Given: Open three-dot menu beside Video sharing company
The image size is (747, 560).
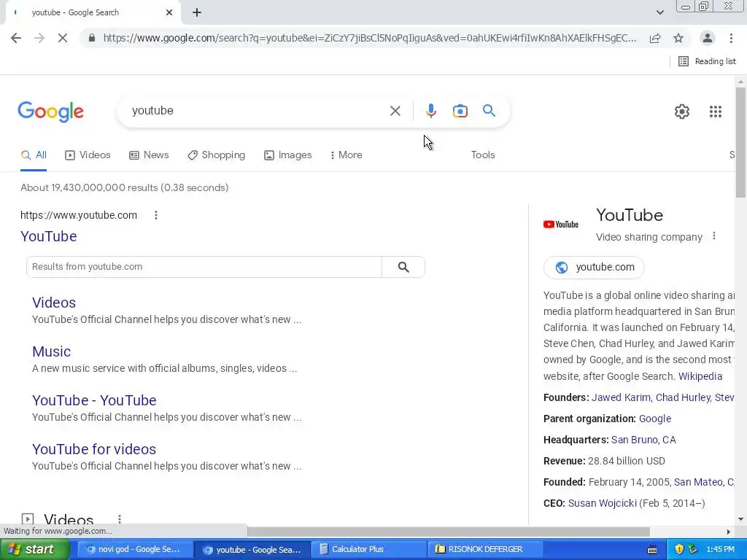Looking at the screenshot, I should (713, 236).
